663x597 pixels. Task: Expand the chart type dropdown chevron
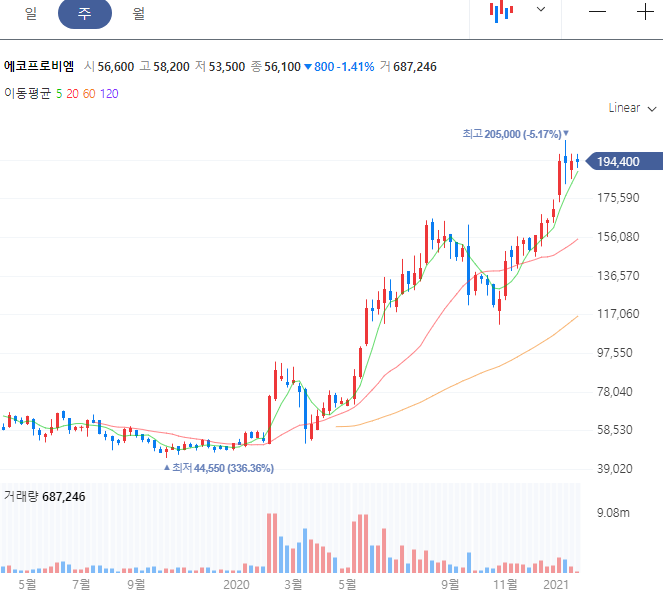[x=541, y=9]
